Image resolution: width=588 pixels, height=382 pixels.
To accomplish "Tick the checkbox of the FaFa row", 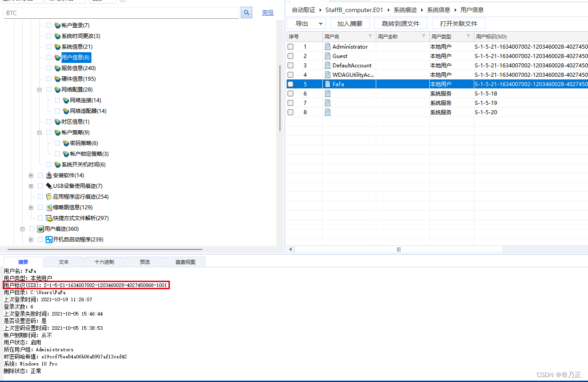I will [291, 84].
